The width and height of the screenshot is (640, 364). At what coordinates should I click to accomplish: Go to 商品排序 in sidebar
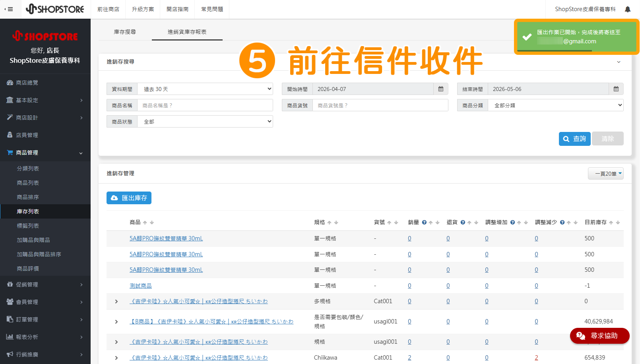[x=28, y=197]
